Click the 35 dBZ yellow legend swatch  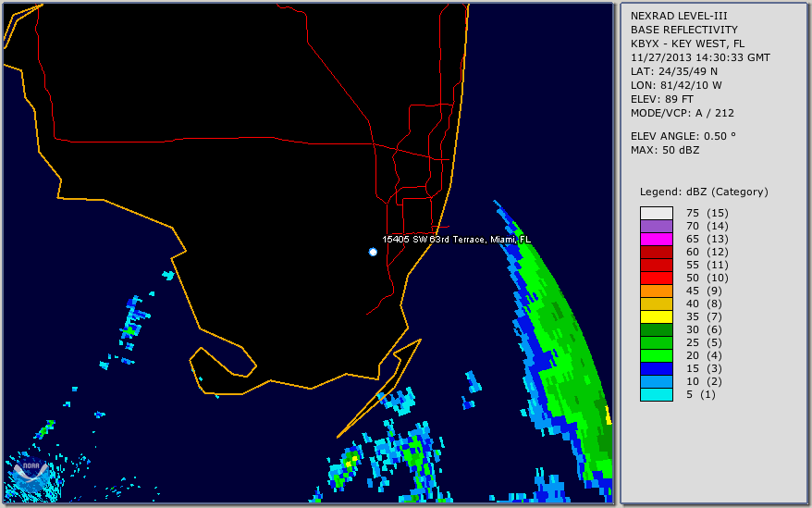[656, 316]
